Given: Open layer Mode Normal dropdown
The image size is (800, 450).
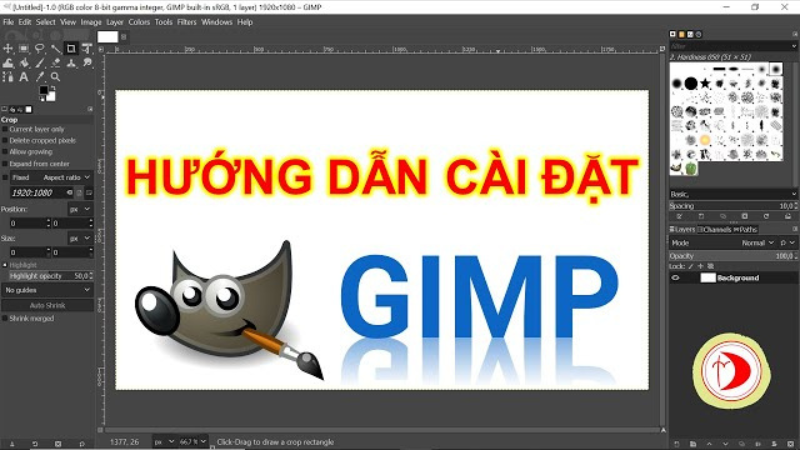Looking at the screenshot, I should pyautogui.click(x=755, y=243).
